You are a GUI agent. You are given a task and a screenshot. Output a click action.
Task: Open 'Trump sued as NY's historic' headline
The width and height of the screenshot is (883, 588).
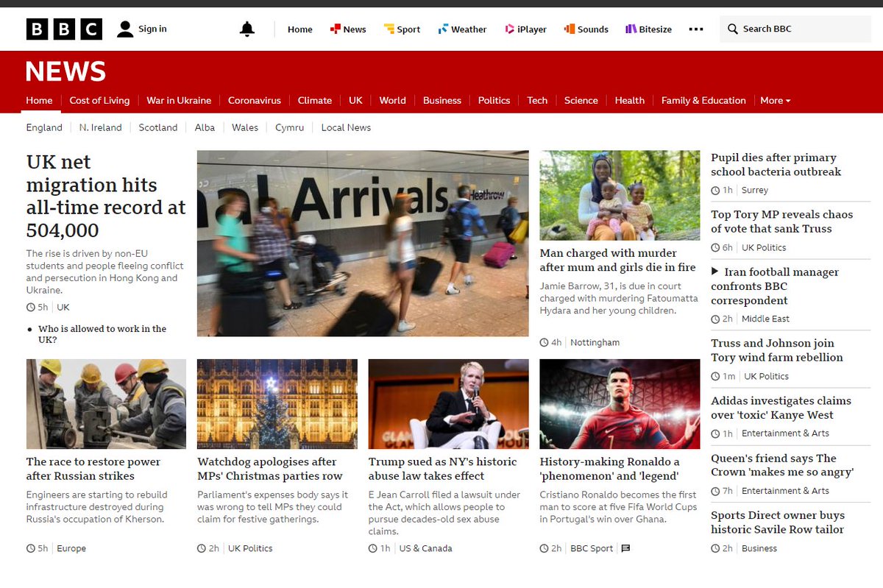coord(443,469)
